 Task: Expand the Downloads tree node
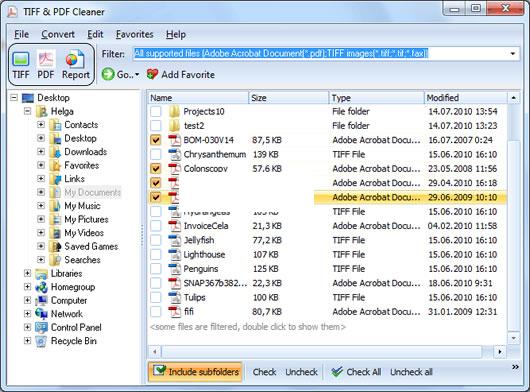tap(41, 152)
